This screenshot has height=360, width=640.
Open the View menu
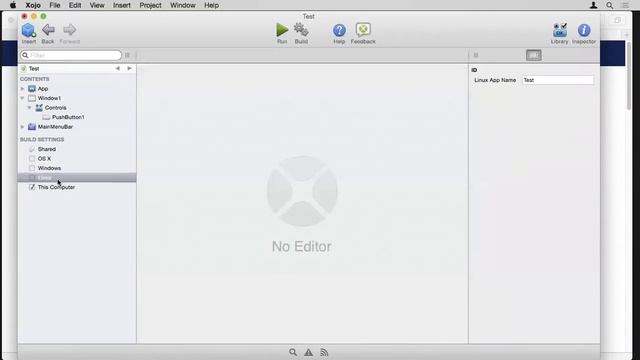pos(97,5)
